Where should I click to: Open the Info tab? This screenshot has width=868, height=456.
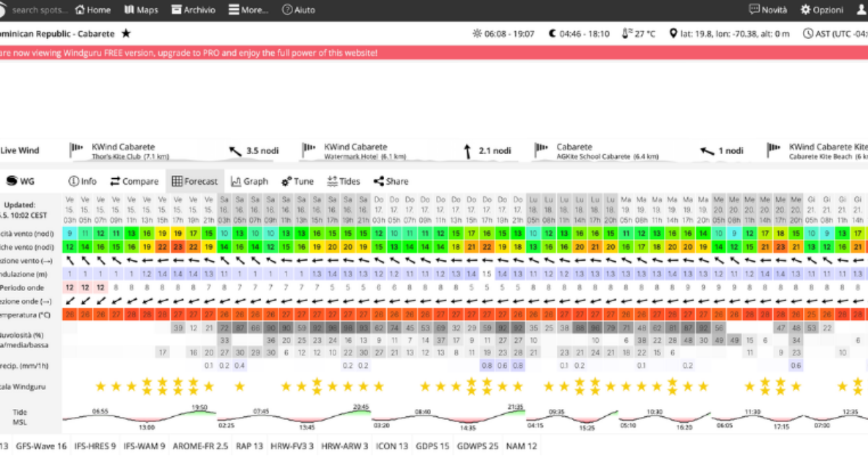pos(82,181)
